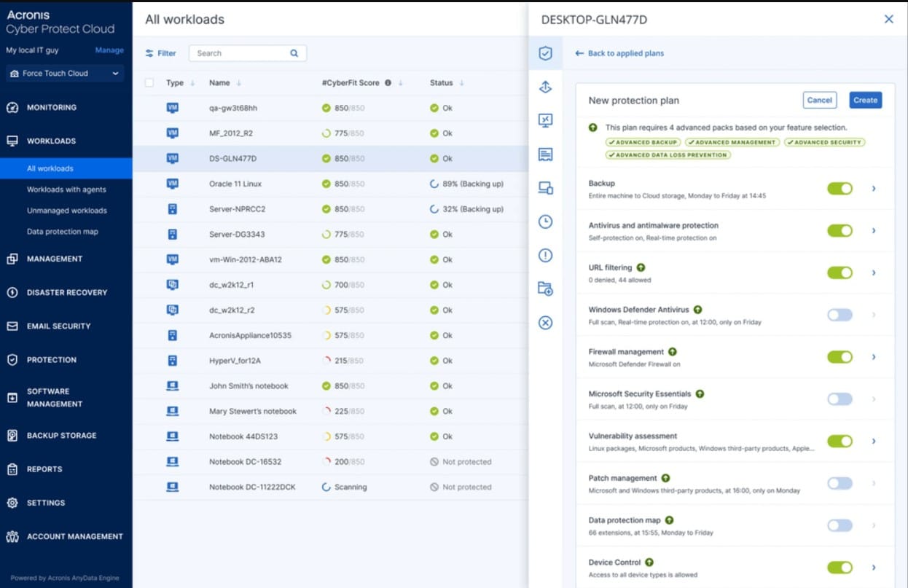Image resolution: width=908 pixels, height=588 pixels.
Task: Click the clock activities icon in the panel sidebar
Action: [x=545, y=222]
